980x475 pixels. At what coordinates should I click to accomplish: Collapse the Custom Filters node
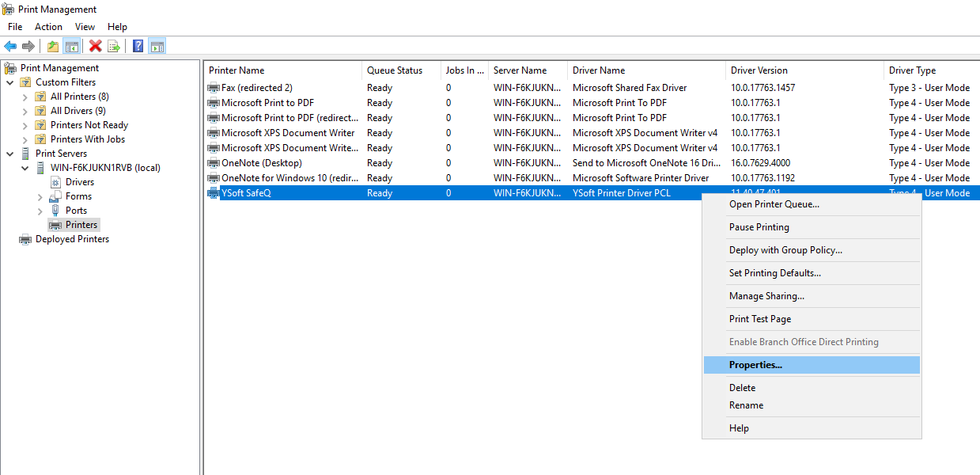tap(9, 82)
